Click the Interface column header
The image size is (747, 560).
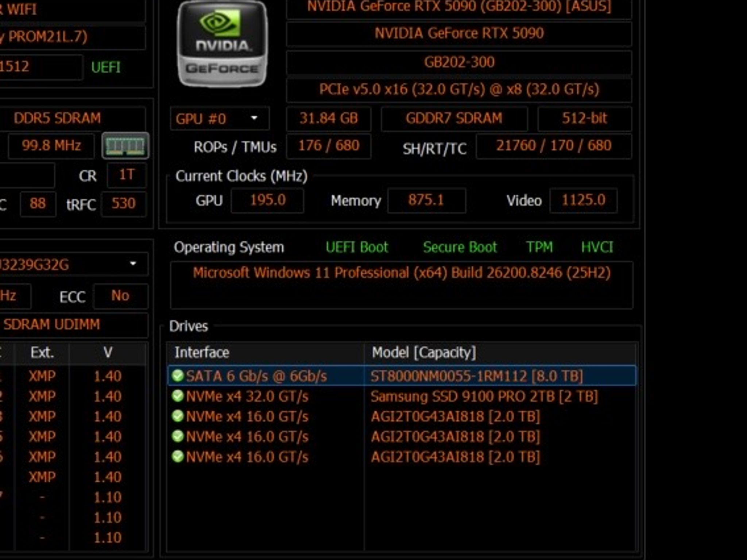[x=266, y=353]
